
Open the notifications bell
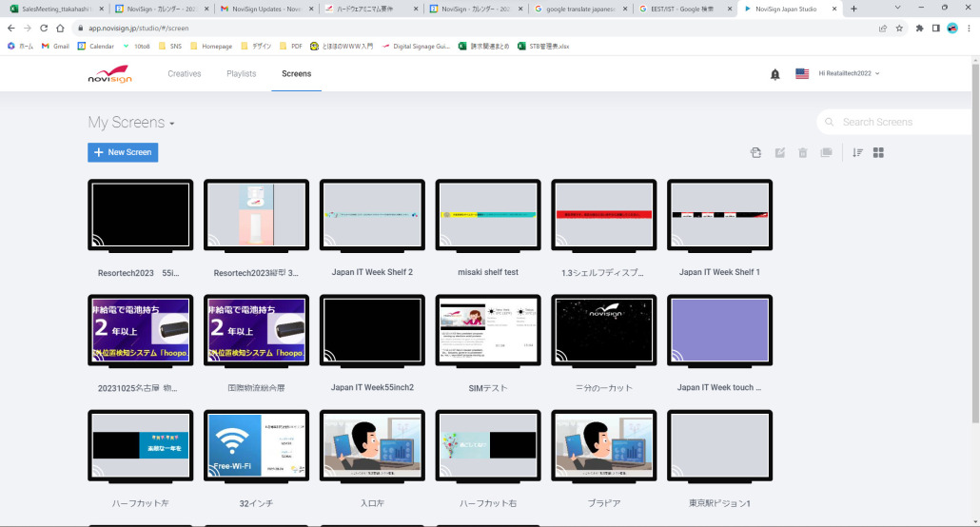(775, 74)
